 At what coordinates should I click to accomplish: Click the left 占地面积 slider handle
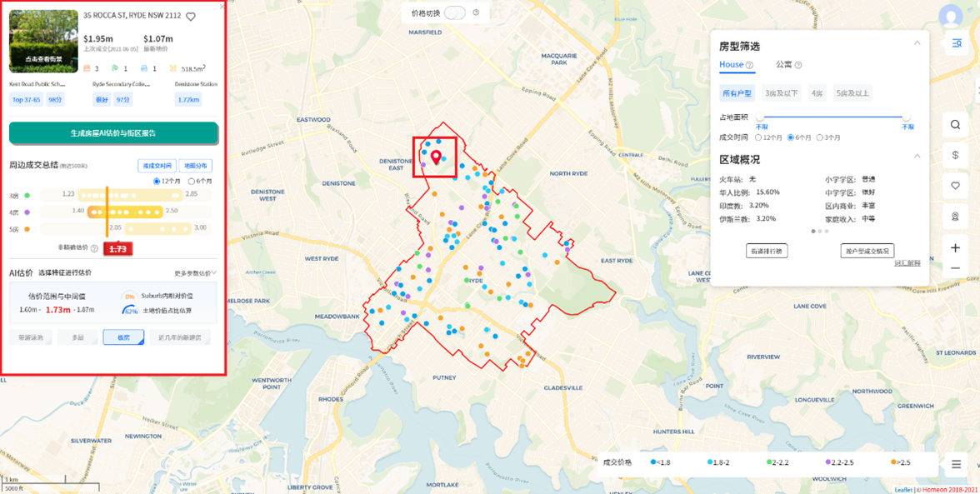760,116
